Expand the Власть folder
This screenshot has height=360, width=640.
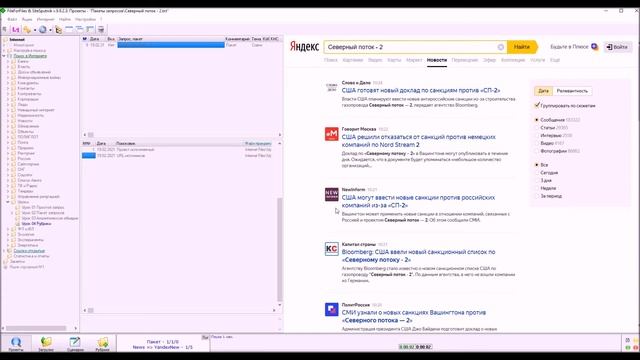click(x=8, y=67)
